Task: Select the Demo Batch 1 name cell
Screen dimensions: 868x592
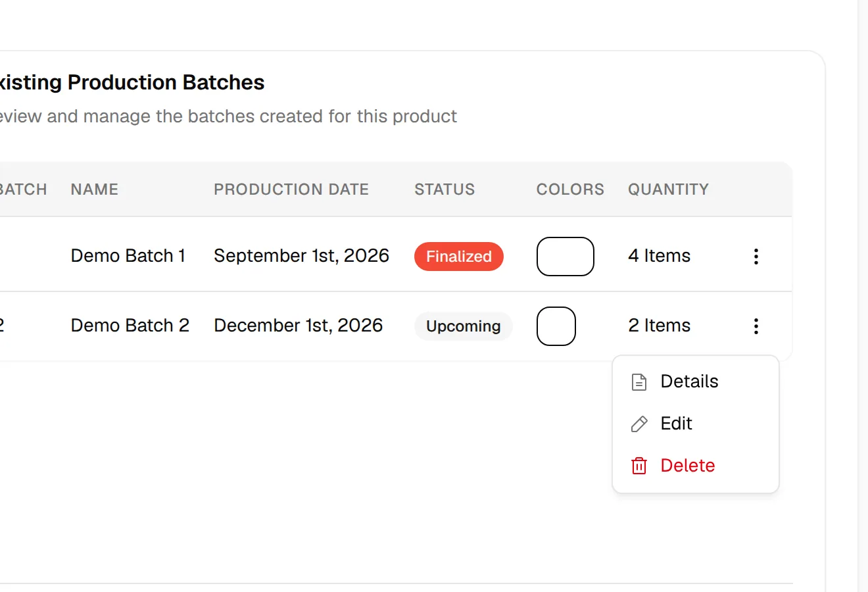Action: 128,256
